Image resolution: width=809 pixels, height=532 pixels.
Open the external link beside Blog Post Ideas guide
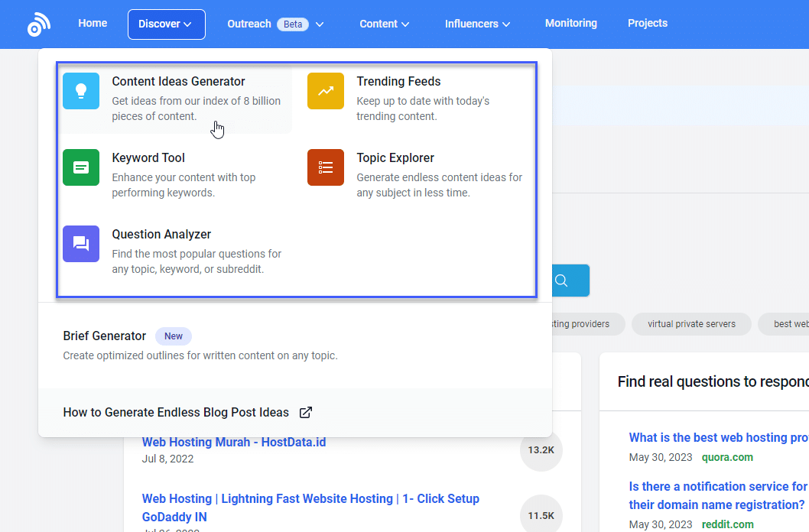pos(305,411)
